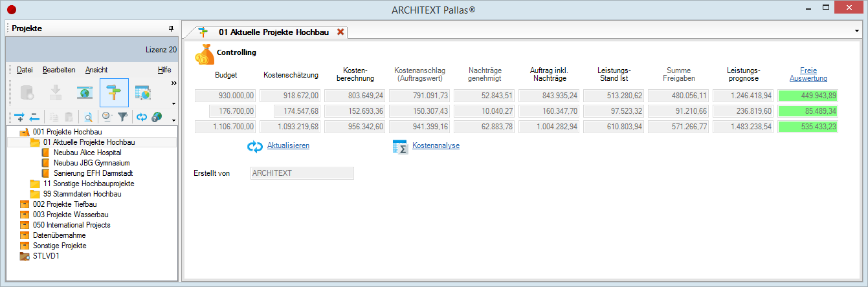Click the globe with question mark icon

[x=157, y=117]
